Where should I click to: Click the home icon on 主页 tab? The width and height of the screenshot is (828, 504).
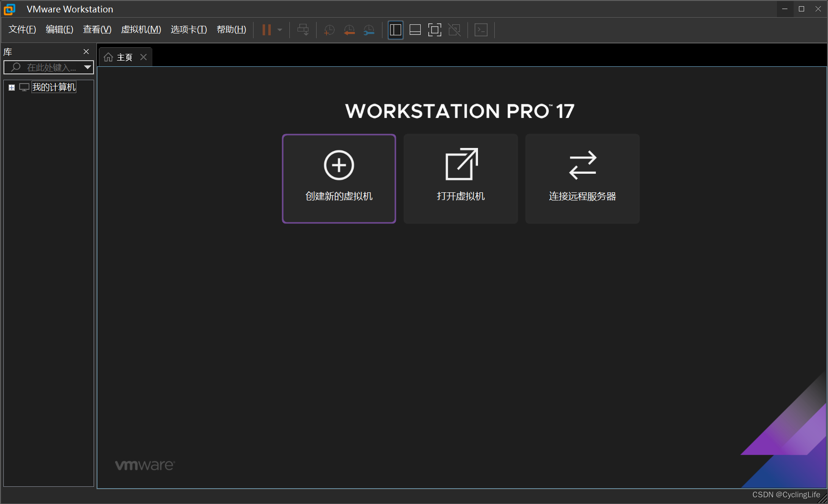108,57
